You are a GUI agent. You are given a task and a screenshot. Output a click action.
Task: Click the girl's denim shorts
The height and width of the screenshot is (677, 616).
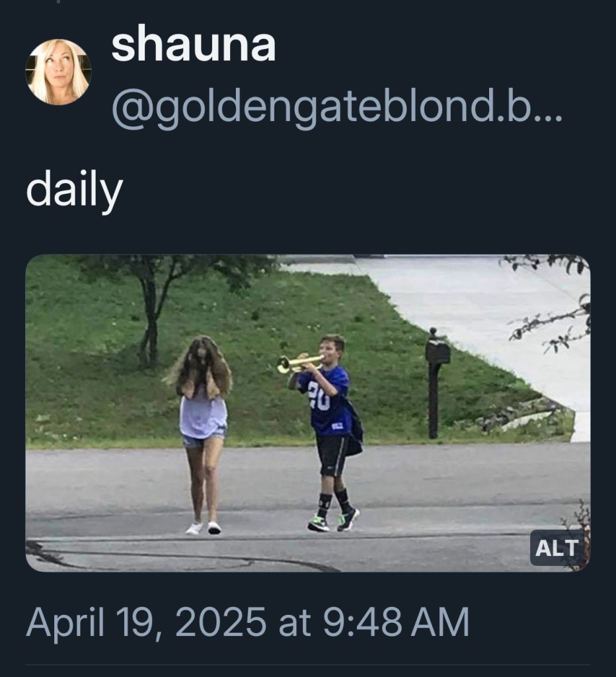pos(204,439)
